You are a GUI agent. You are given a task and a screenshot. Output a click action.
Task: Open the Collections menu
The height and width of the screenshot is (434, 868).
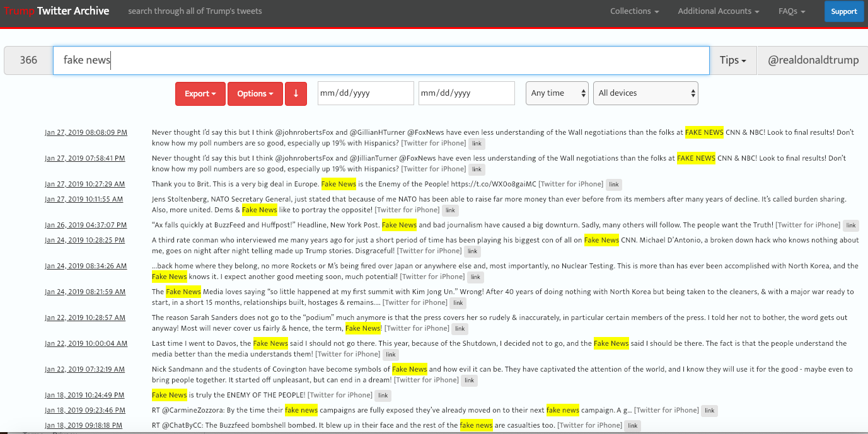point(635,11)
